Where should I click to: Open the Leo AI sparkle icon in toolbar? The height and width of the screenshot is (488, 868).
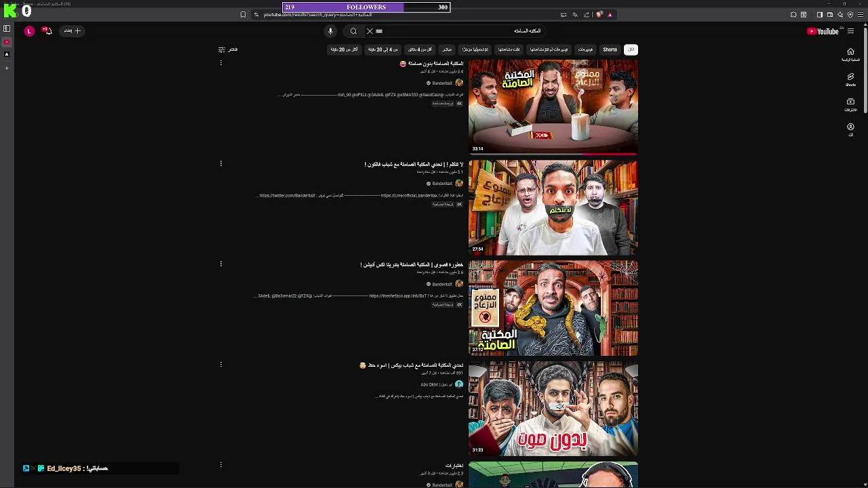tap(840, 15)
